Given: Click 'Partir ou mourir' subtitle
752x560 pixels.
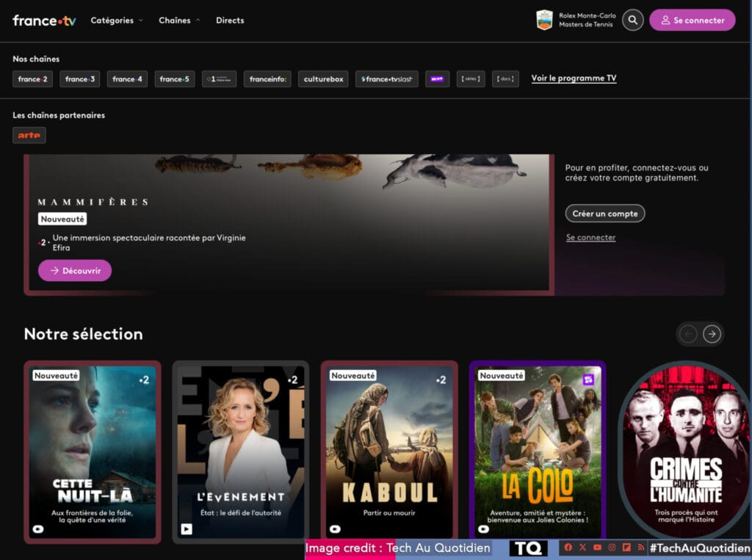Looking at the screenshot, I should (x=389, y=512).
